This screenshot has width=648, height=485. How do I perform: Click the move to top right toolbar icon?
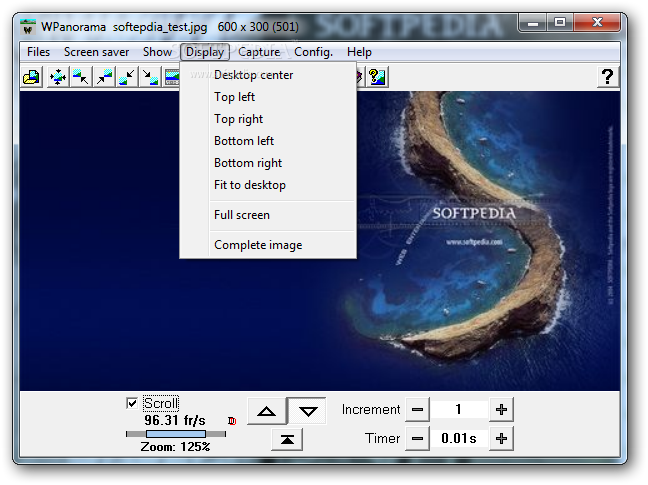104,77
